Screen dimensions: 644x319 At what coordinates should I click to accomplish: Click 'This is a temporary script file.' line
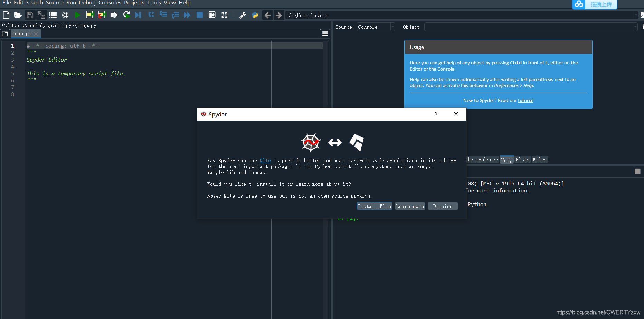(x=76, y=74)
